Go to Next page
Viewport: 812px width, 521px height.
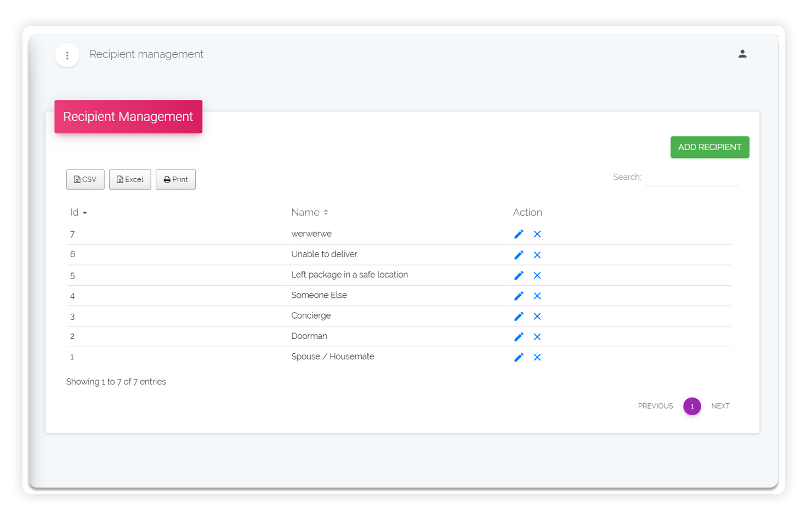click(720, 406)
